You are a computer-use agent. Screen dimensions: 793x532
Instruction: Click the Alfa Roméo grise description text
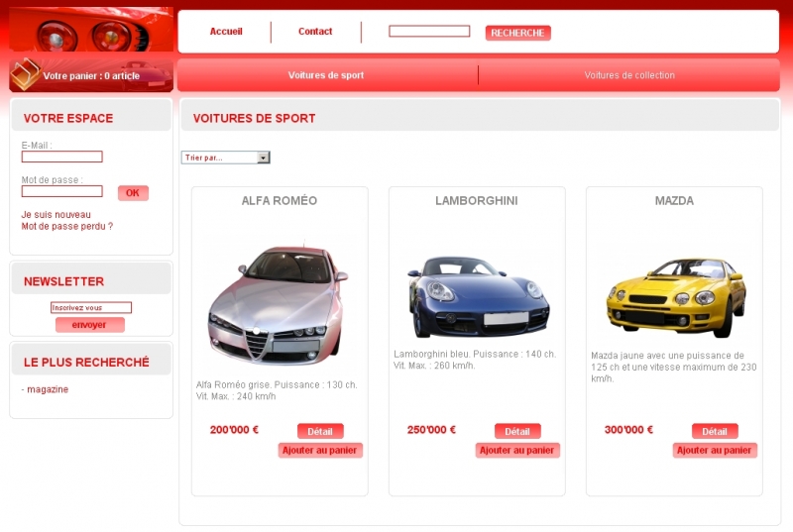(277, 390)
